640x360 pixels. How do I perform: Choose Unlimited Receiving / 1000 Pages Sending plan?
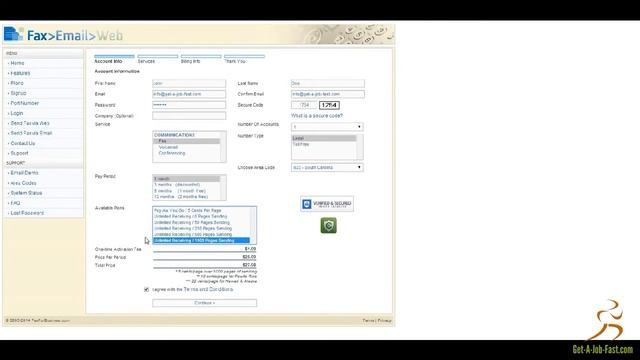click(x=201, y=240)
